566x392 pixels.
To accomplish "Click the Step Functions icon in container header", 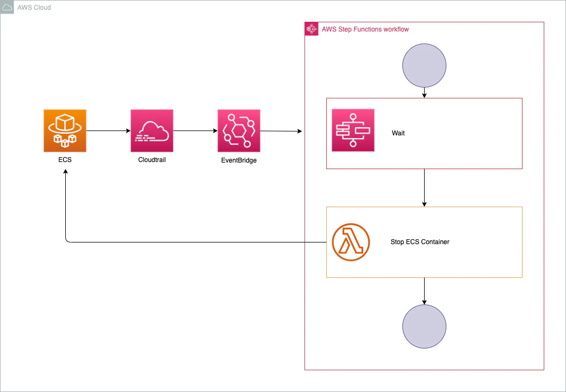I will point(312,29).
